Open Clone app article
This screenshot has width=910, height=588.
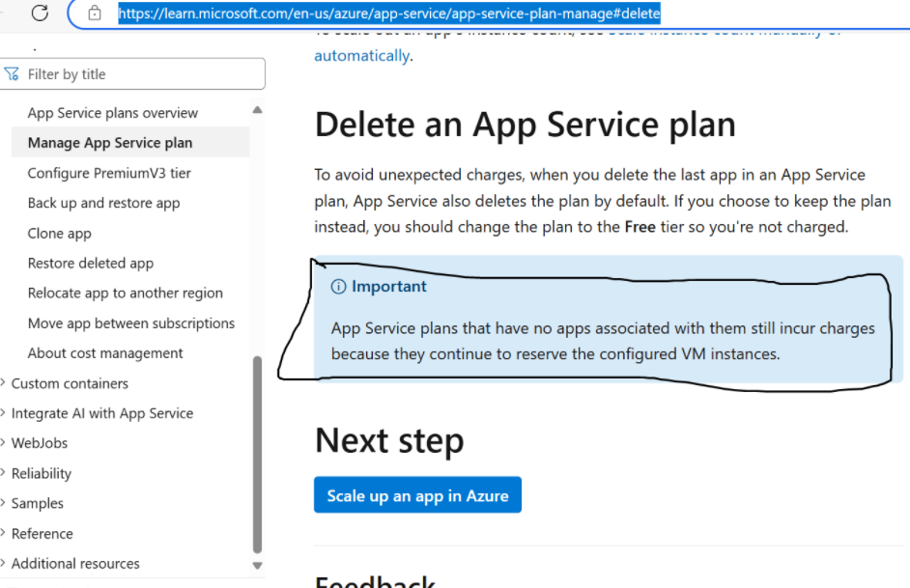(x=59, y=233)
